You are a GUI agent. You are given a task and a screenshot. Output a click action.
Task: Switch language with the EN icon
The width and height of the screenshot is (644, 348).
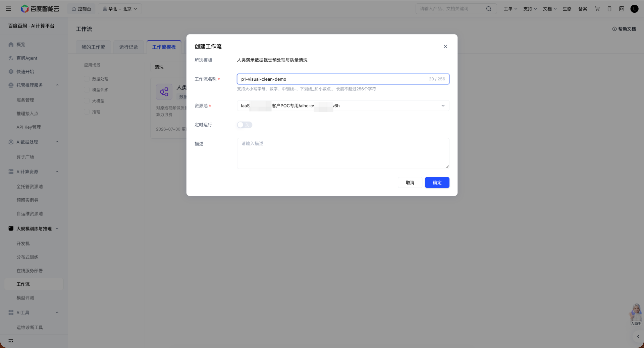622,9
